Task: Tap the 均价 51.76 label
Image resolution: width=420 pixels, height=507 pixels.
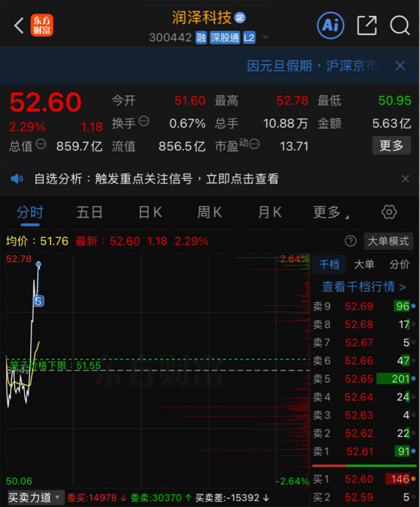Action: tap(37, 241)
